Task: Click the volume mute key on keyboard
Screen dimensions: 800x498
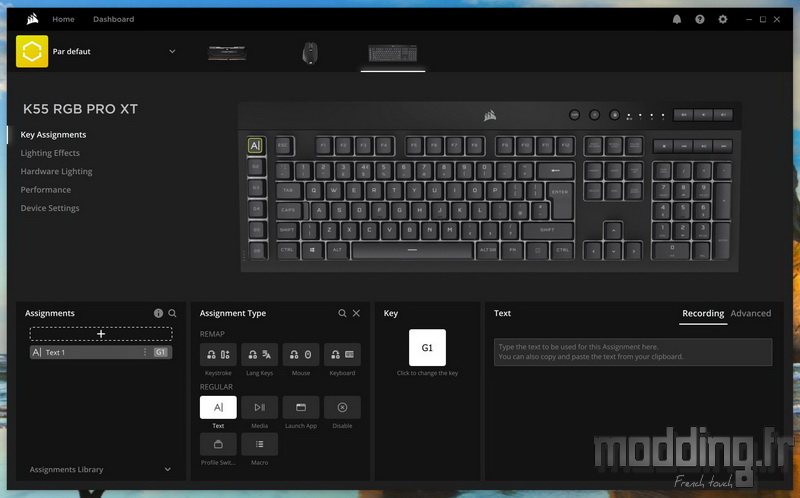Action: click(683, 115)
